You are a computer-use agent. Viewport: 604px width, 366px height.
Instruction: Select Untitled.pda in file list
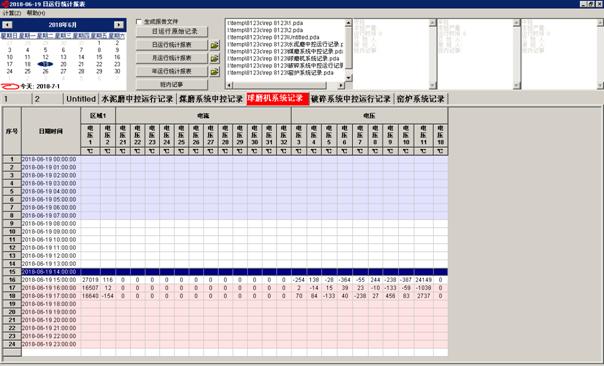click(x=274, y=37)
